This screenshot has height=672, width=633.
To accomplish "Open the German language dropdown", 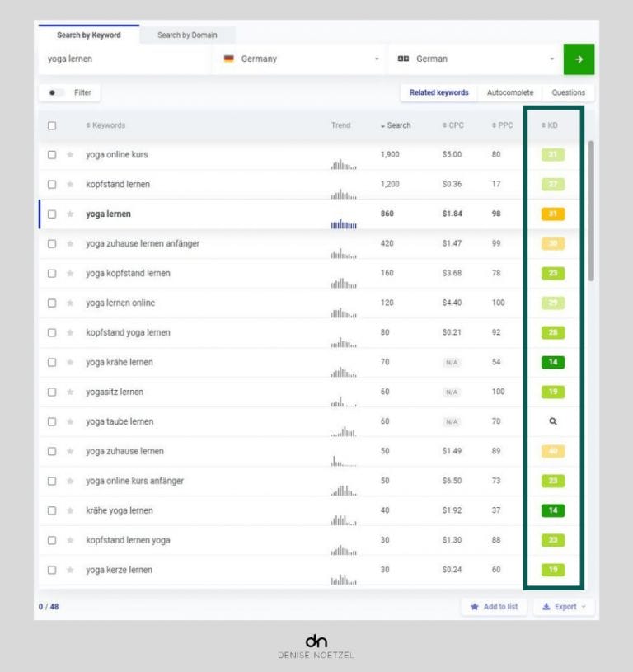I will pos(476,59).
